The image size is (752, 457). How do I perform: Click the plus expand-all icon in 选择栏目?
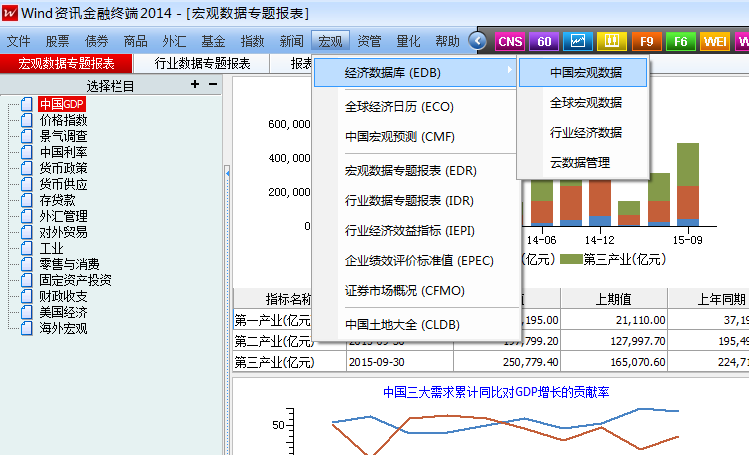(x=195, y=84)
